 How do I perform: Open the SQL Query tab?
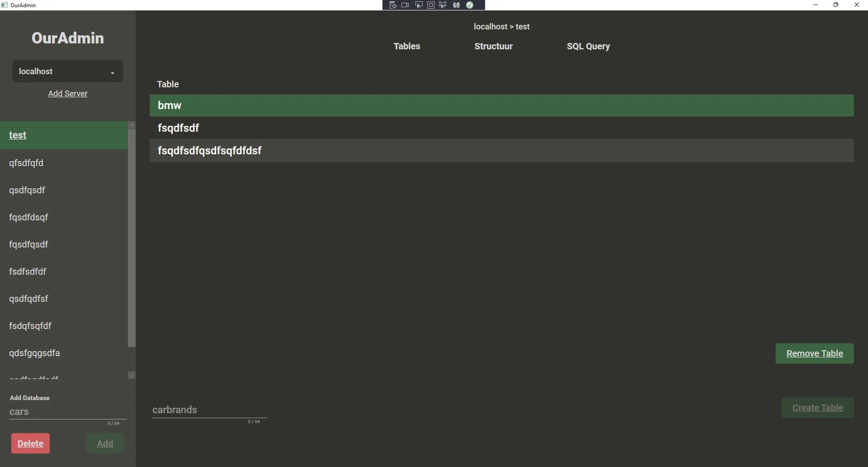click(x=588, y=46)
